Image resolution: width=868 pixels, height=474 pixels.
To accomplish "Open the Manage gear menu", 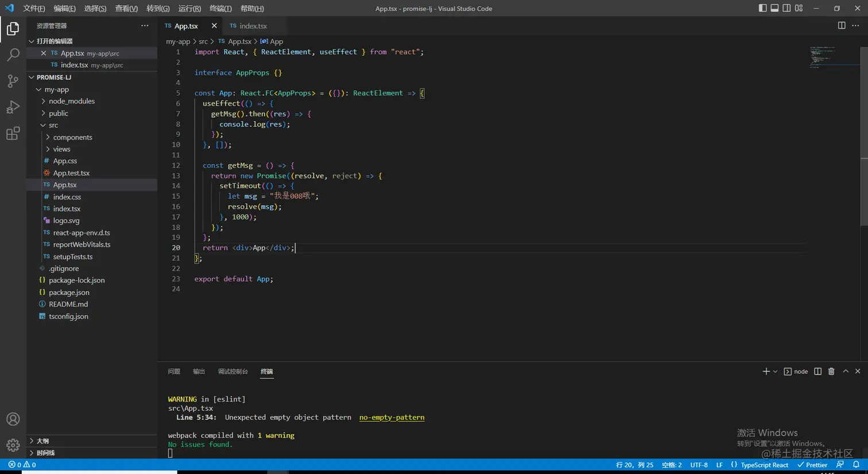I will pyautogui.click(x=13, y=445).
